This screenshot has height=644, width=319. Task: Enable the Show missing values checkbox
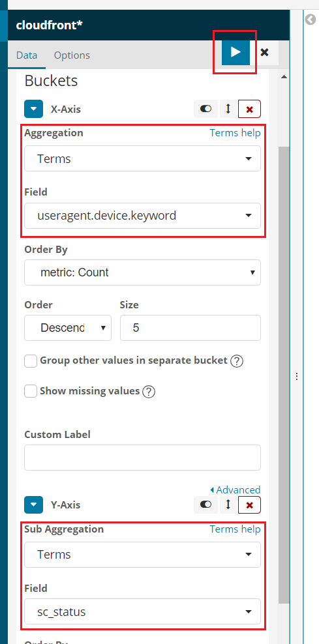click(31, 391)
